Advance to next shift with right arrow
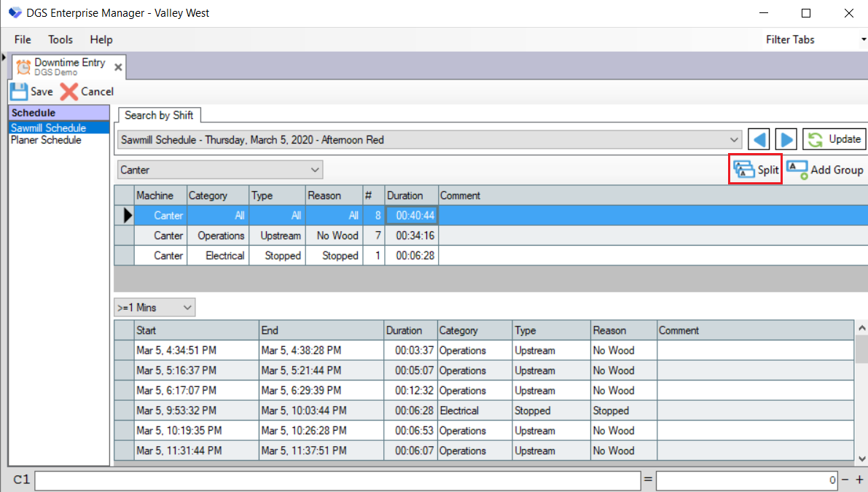Image resolution: width=868 pixels, height=492 pixels. point(786,139)
